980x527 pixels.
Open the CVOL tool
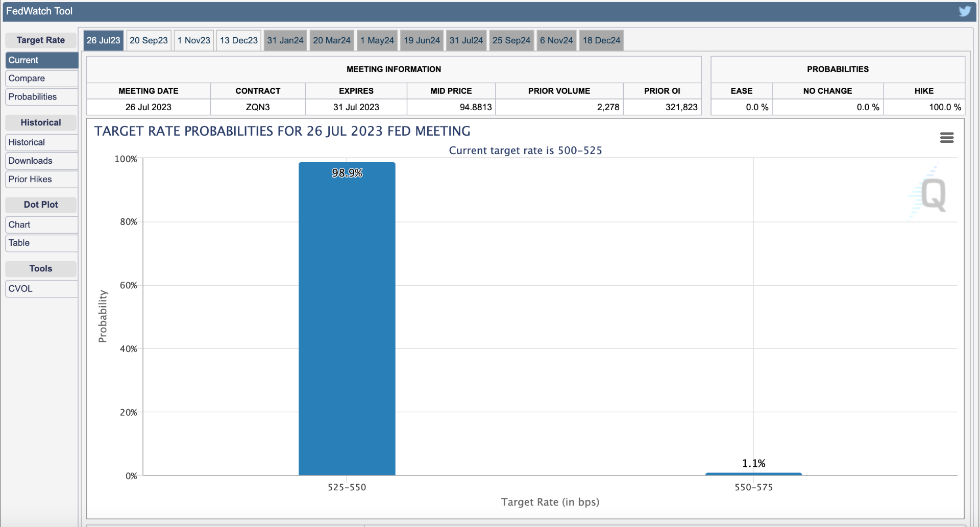tap(41, 289)
